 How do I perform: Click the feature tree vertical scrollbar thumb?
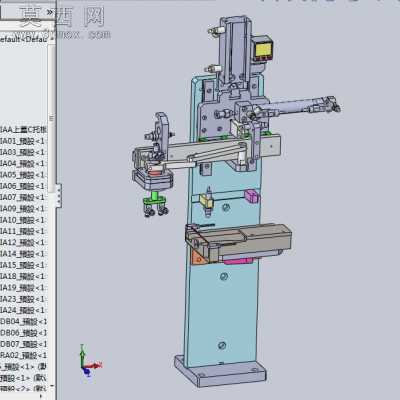[52, 119]
